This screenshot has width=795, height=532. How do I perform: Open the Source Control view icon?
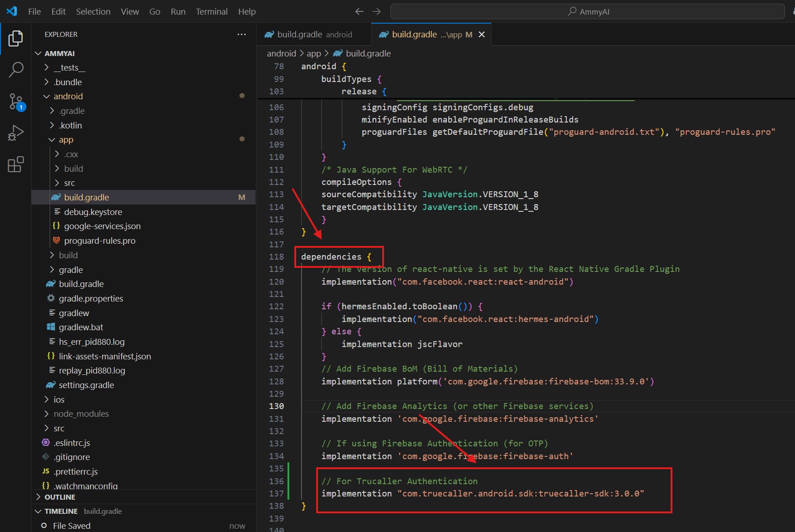pyautogui.click(x=15, y=102)
